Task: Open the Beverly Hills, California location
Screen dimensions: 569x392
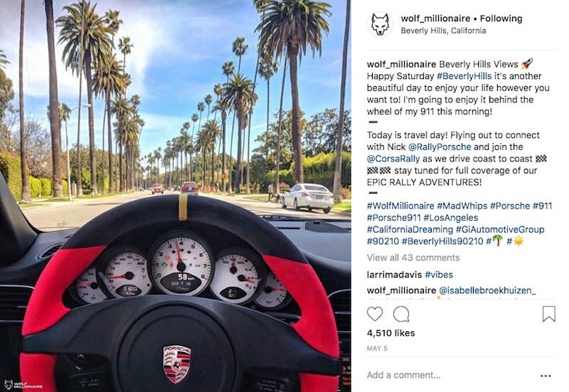Action: pos(443,31)
